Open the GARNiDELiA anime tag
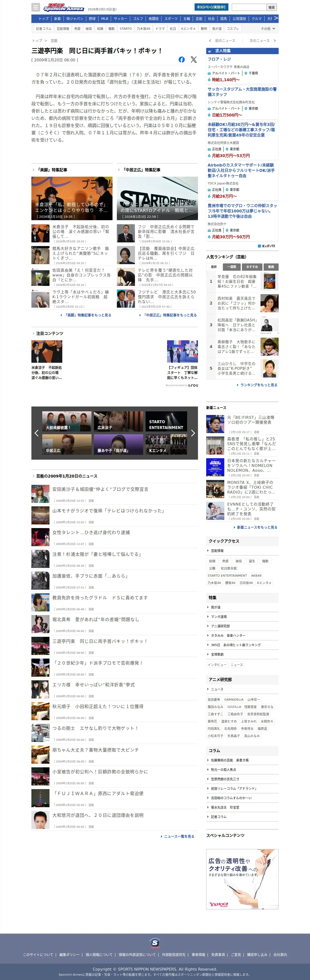 click(234, 700)
